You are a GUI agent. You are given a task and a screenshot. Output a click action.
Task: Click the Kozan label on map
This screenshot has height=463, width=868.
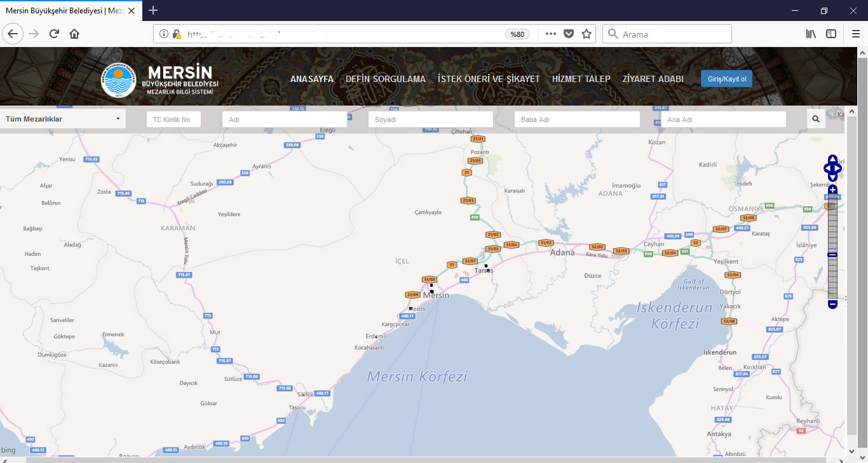[657, 142]
